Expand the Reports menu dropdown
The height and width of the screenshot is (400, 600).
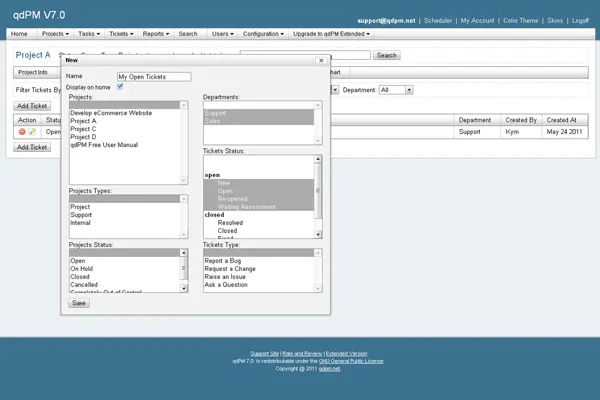click(x=155, y=33)
